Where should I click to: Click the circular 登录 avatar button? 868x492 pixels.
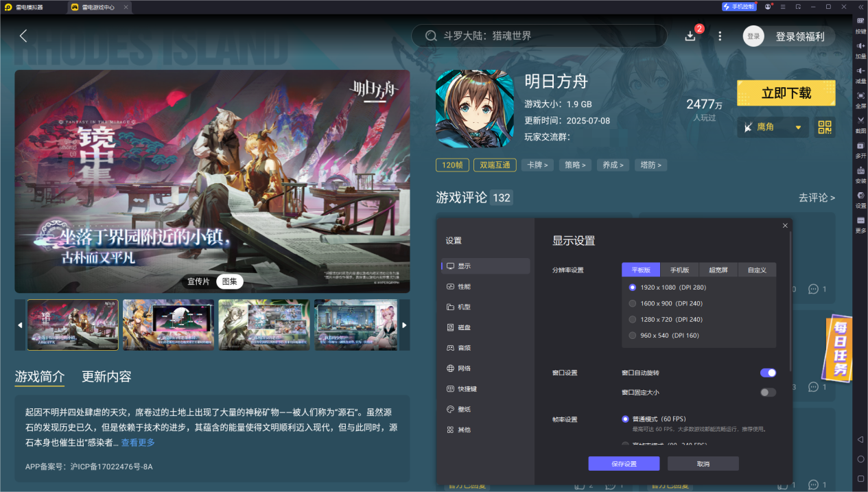(x=753, y=36)
